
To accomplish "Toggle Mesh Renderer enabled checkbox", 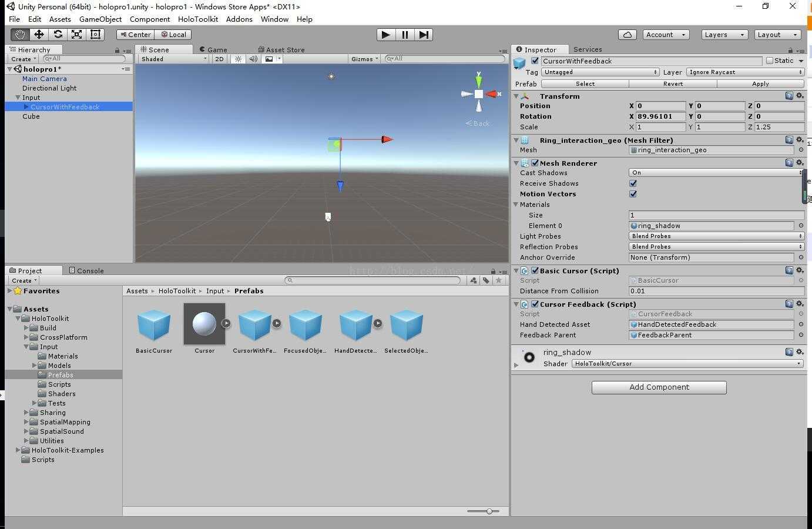I will point(535,163).
